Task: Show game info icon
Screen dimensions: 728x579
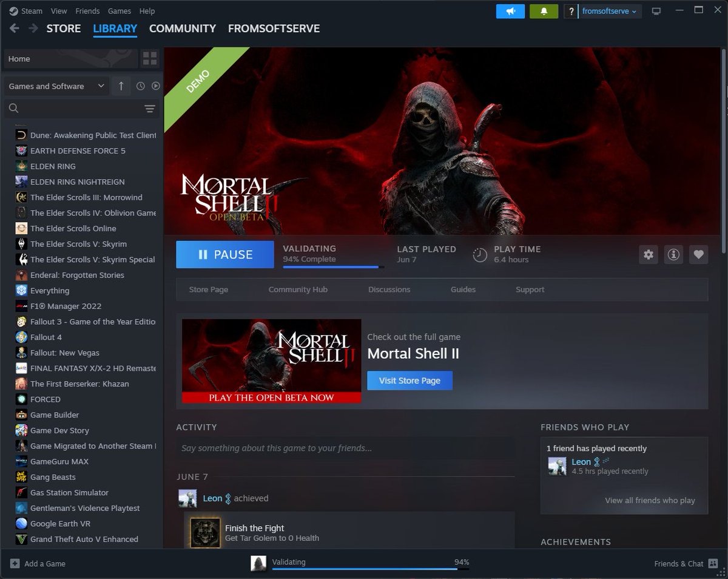Action: click(x=673, y=254)
